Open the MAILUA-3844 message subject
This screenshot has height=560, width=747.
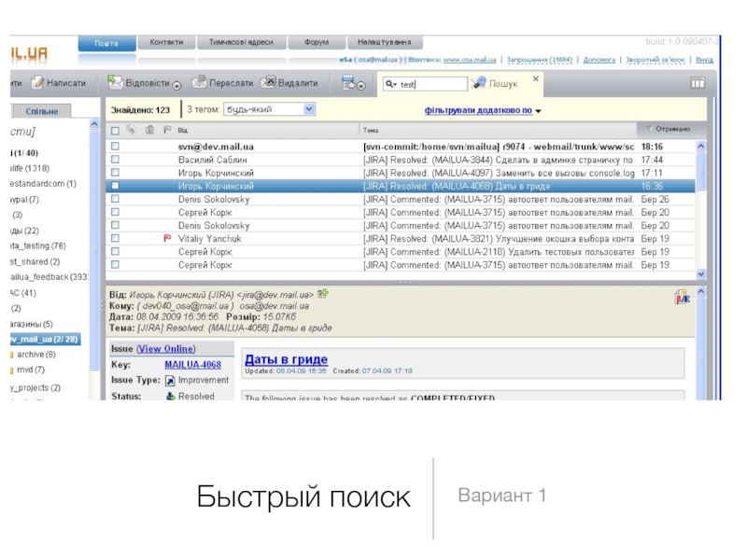[498, 160]
